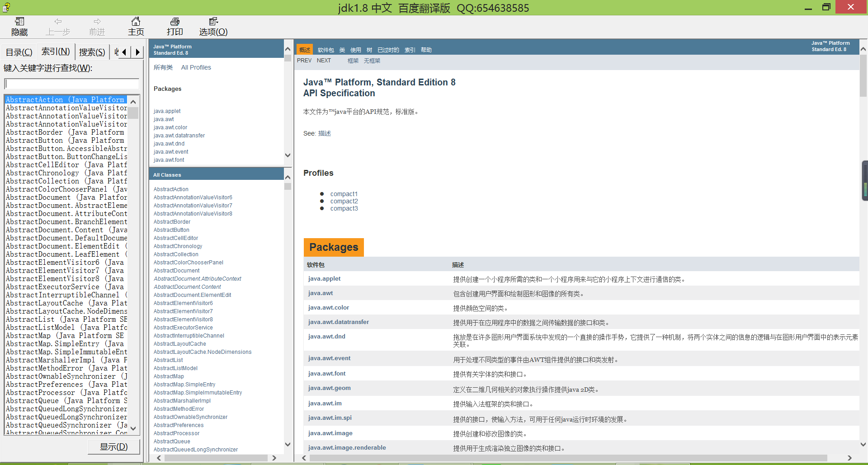Open java.awt.datatransfer in packages table
The image size is (868, 465).
339,322
